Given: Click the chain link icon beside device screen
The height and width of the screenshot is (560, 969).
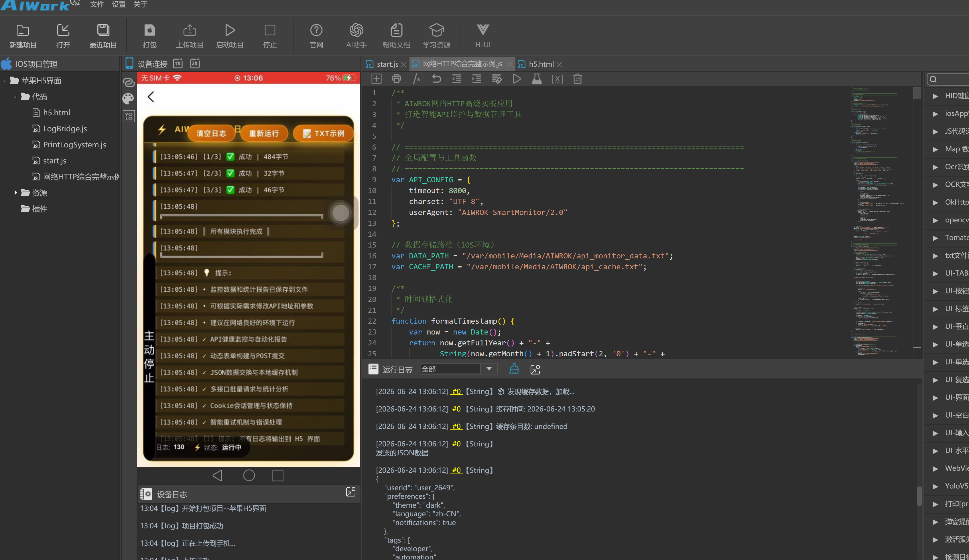Looking at the screenshot, I should [x=129, y=82].
